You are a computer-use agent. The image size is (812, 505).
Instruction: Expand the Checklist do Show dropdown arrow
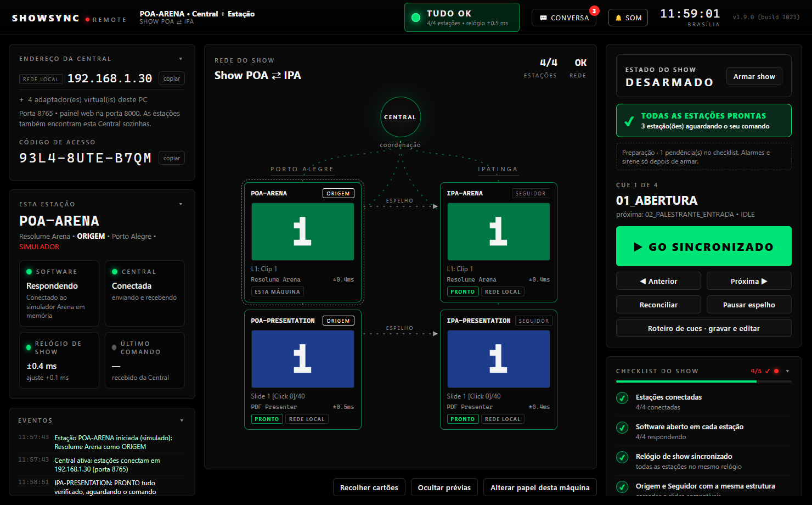787,371
